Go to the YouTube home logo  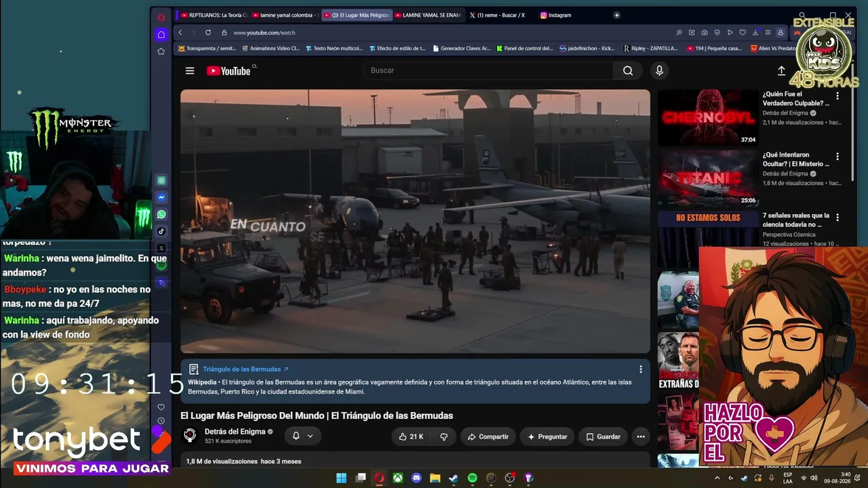tap(229, 70)
